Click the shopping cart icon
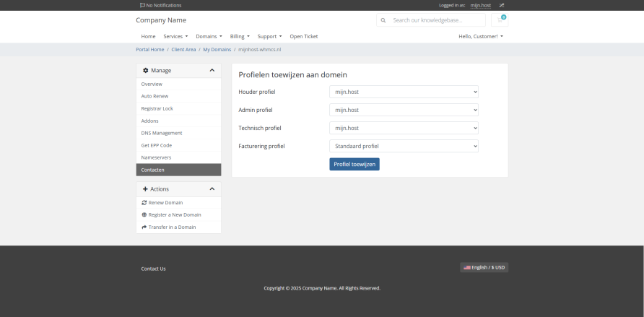Viewport: 644px width, 317px height. pos(500,20)
